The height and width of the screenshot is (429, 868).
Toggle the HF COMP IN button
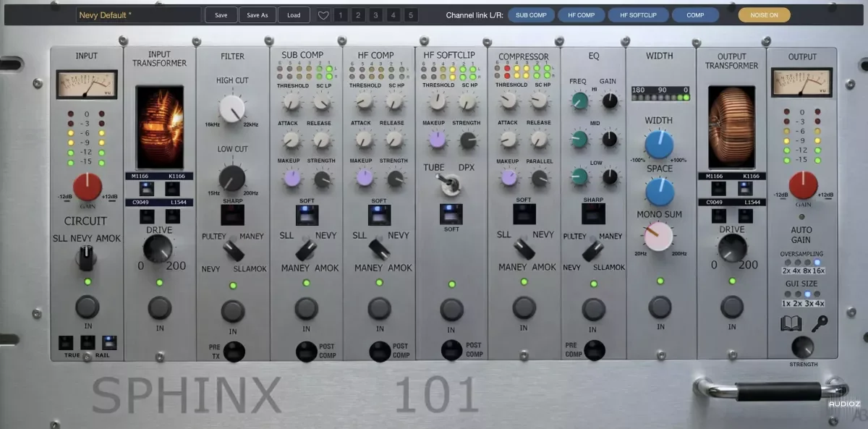coord(379,308)
